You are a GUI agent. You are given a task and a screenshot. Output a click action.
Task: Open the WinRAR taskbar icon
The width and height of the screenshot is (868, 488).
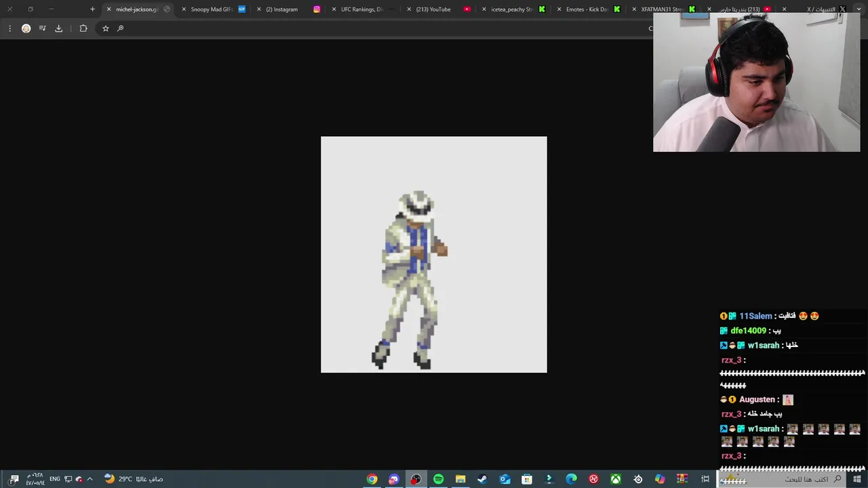682,479
